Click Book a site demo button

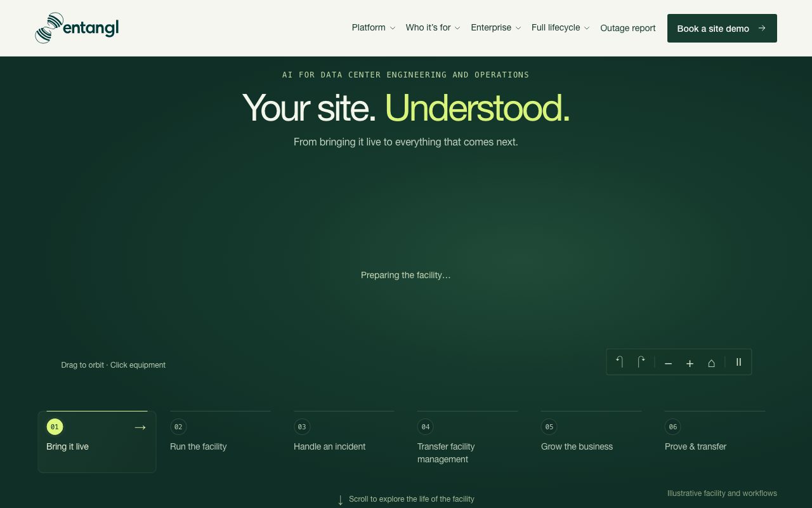722,28
